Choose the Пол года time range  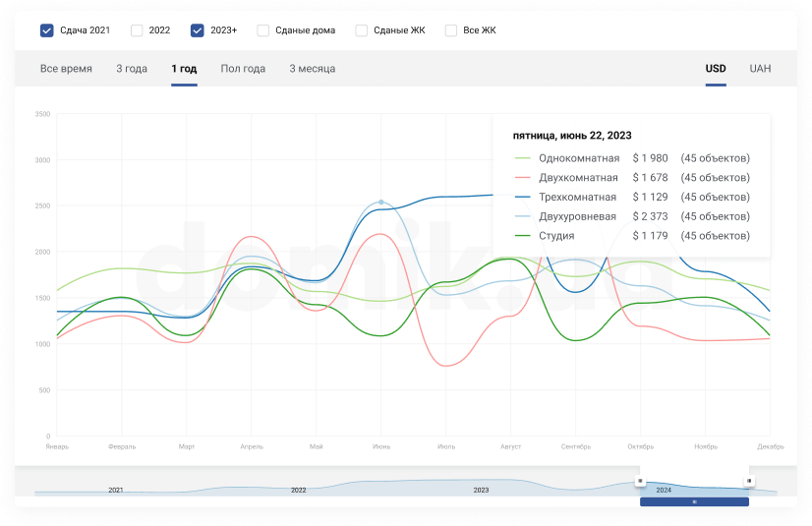click(x=243, y=69)
